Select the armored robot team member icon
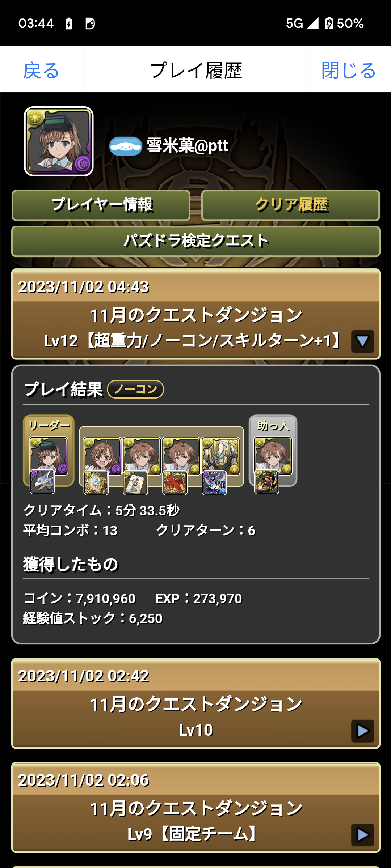The image size is (391, 868). (x=221, y=456)
